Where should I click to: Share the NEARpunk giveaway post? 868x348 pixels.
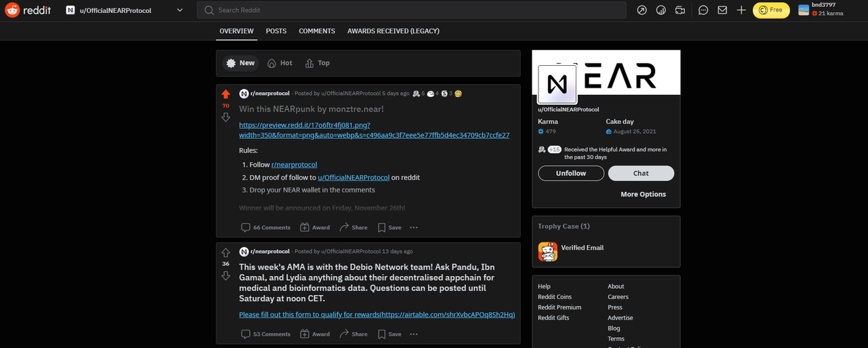tap(353, 227)
